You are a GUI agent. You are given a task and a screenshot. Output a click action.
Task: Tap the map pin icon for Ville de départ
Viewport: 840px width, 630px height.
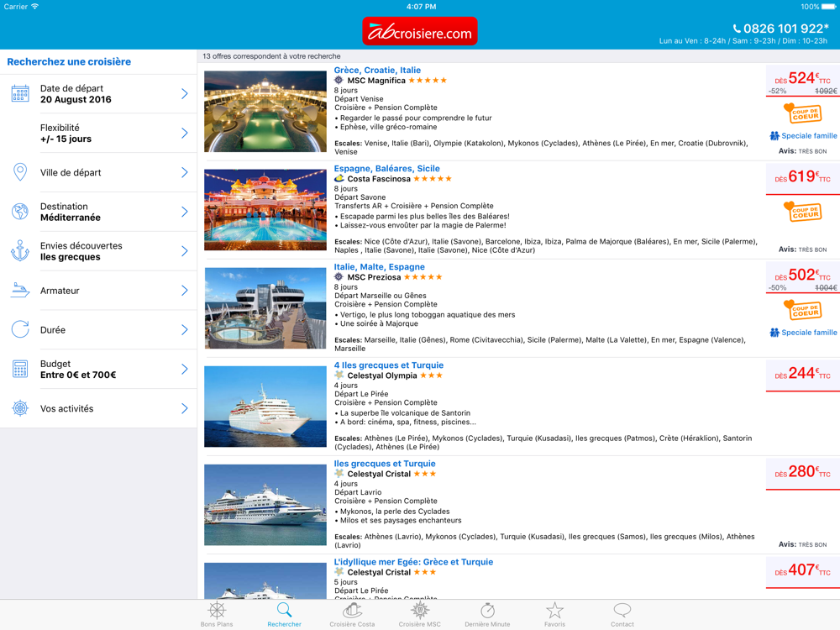click(20, 172)
